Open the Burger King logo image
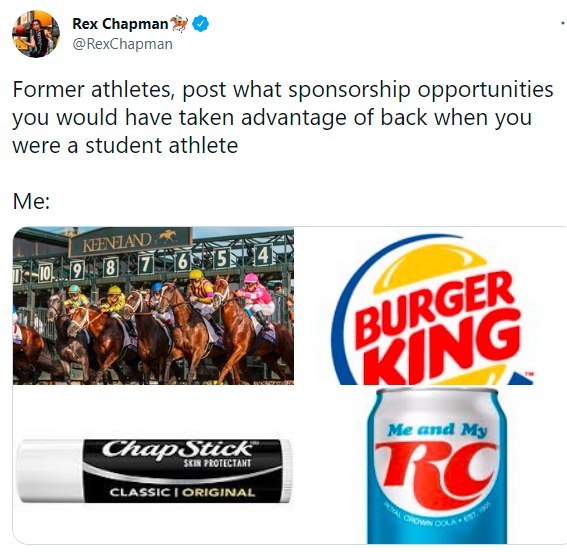567x552 pixels. tap(431, 306)
